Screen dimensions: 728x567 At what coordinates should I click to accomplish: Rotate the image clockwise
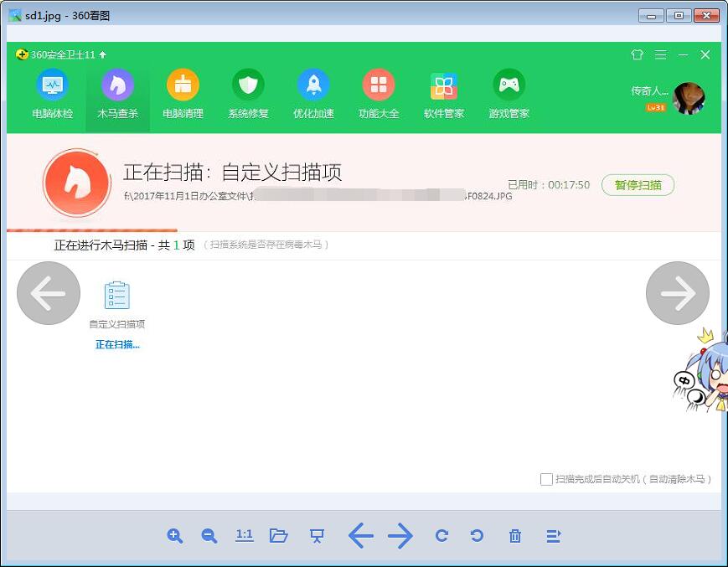click(441, 536)
